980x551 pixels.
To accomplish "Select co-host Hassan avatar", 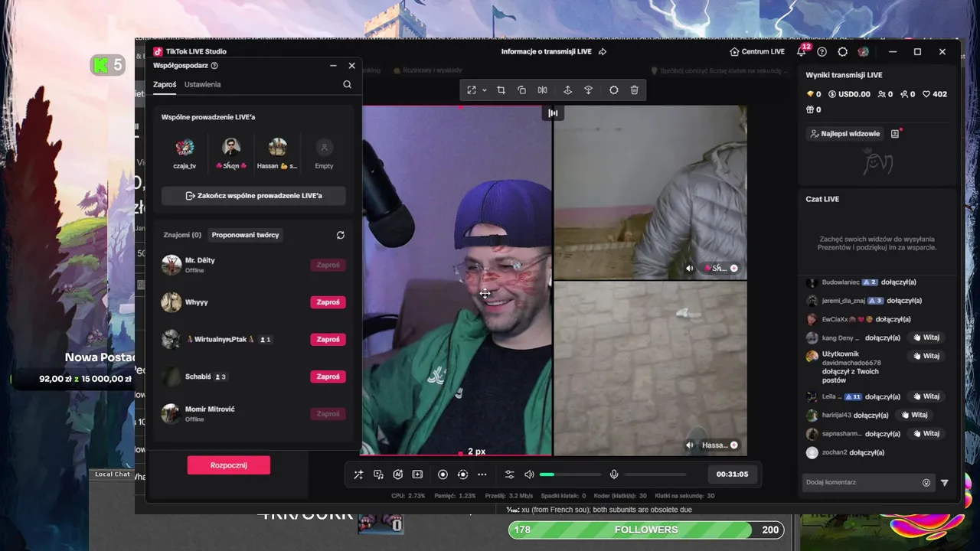I will (278, 147).
